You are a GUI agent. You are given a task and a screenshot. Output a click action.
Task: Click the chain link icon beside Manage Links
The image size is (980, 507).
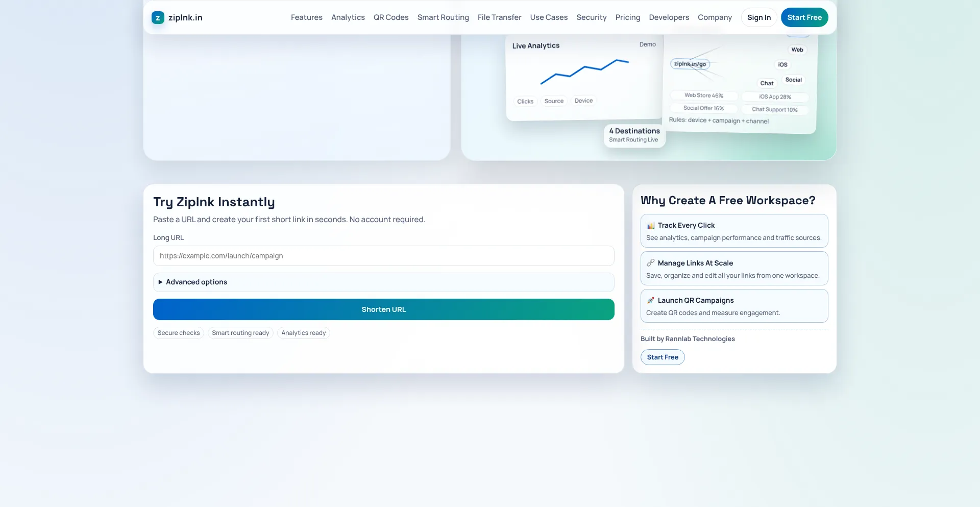651,263
